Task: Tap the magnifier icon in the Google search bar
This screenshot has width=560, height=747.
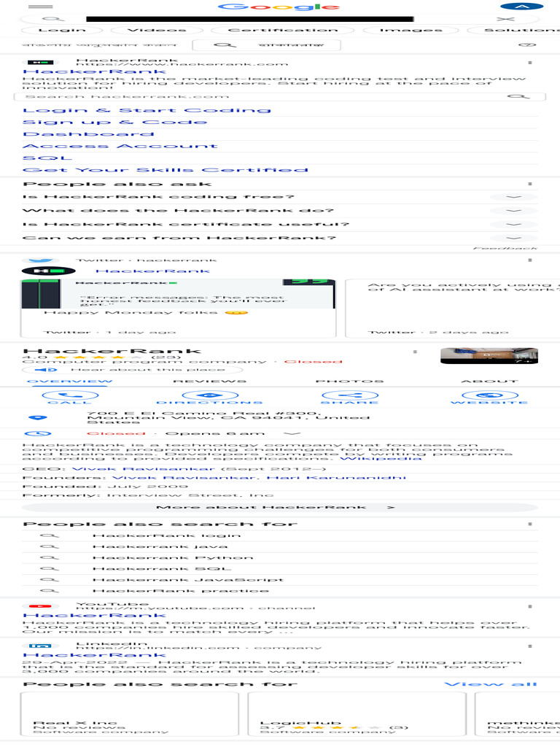Action: click(x=52, y=19)
